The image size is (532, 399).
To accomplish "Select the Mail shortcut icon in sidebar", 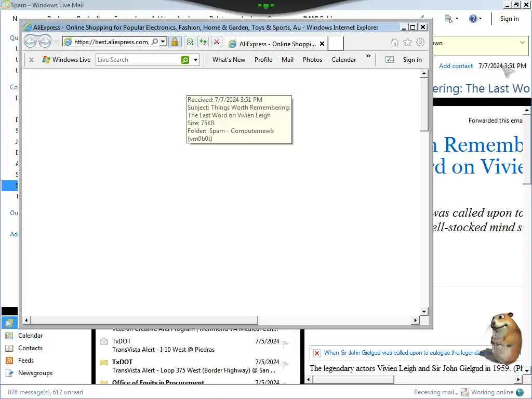I will pos(9,323).
